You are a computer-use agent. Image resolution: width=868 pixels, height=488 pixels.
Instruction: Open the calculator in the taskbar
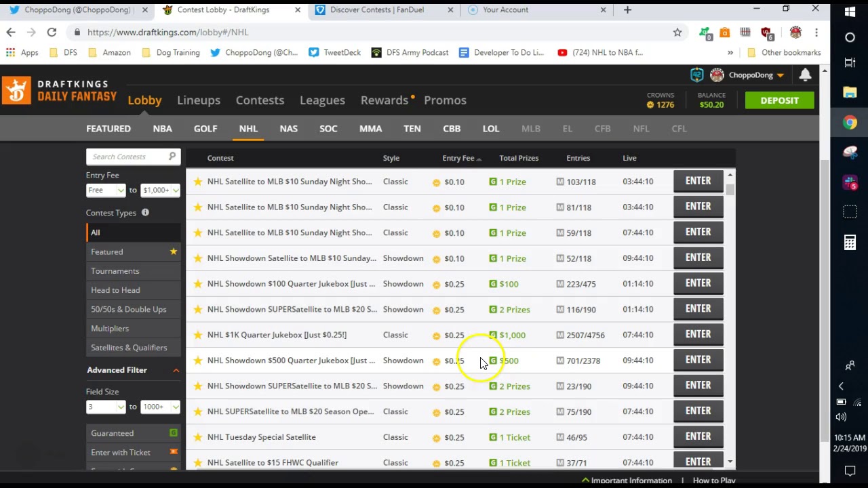(x=850, y=243)
